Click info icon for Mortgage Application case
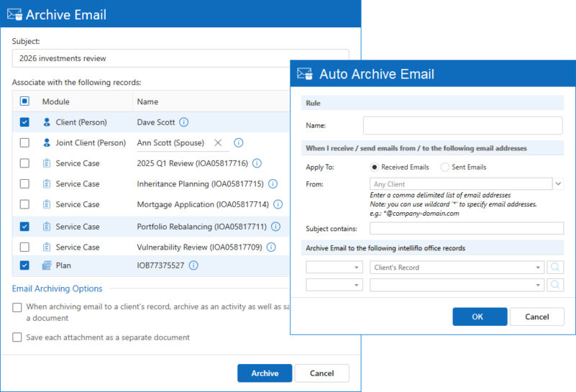The width and height of the screenshot is (576, 392). pos(278,205)
